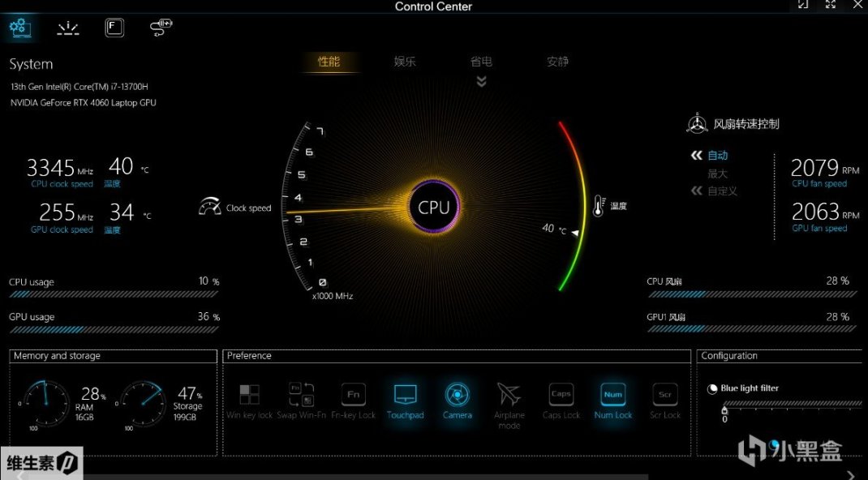Click the Memory and storage panel title
Viewport: 868px width, 480px height.
(57, 356)
